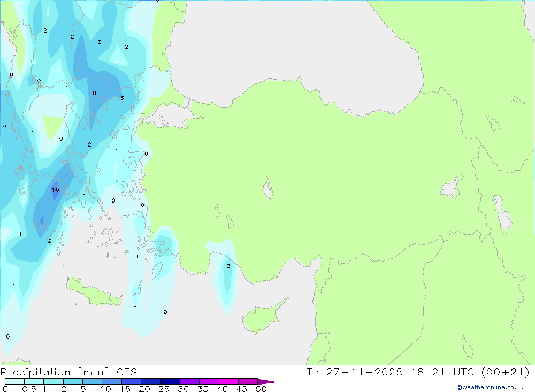Viewport: 535px width, 392px height.
Task: Click the 20–25 mm dark blue swatch
Action: pos(151,381)
